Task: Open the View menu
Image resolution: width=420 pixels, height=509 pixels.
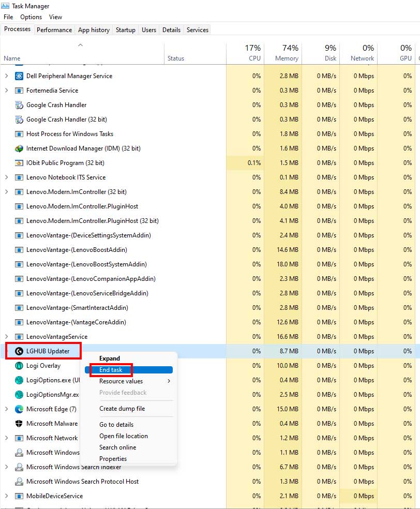Action: 55,17
